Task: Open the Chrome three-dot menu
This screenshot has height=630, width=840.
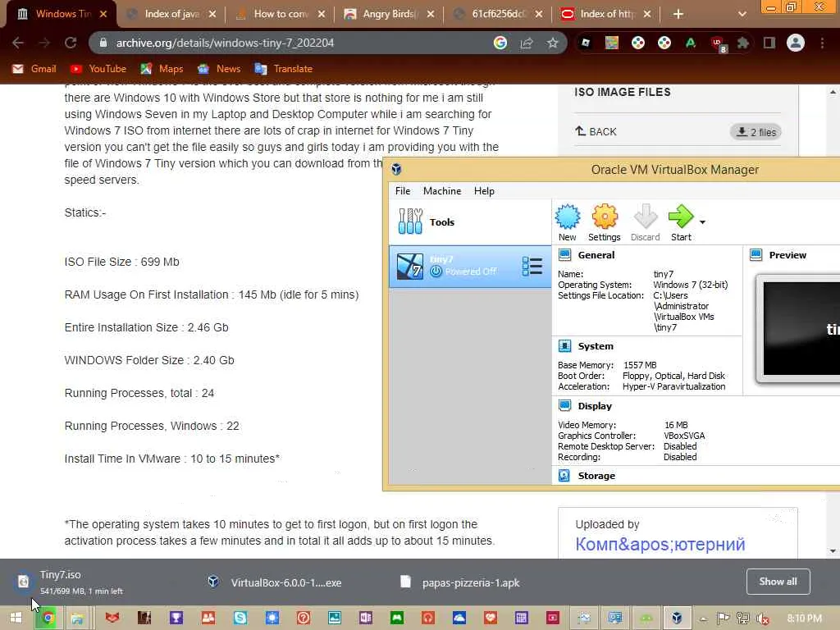Action: tap(822, 43)
